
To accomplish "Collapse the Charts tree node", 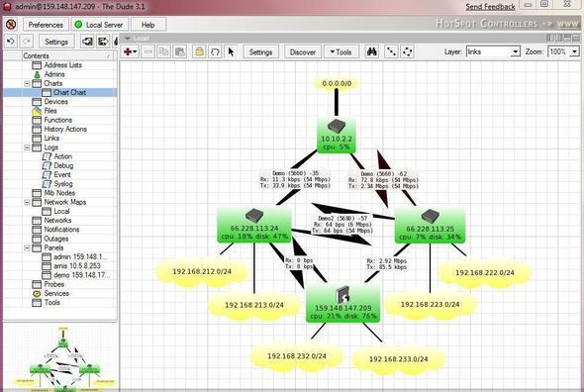I will (27, 83).
